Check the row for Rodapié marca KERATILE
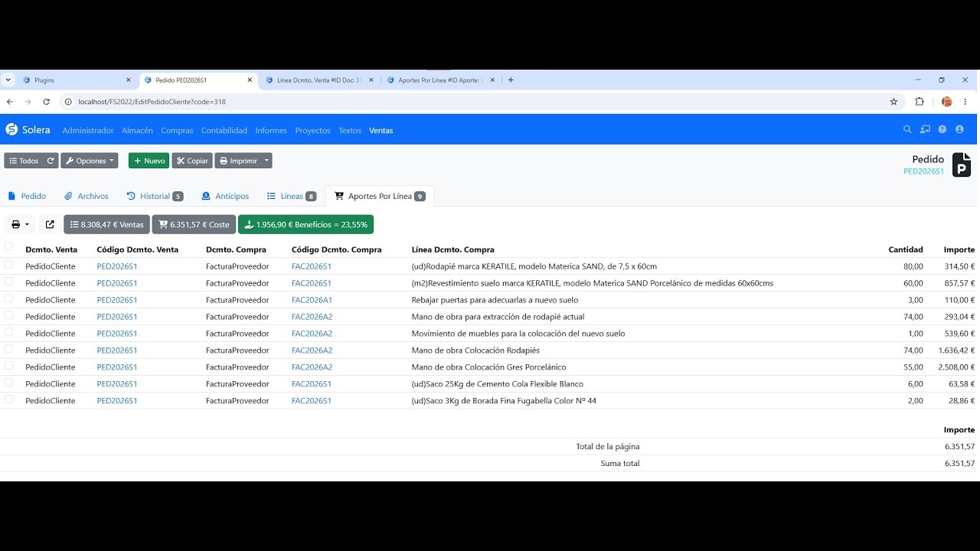The image size is (980, 551). click(9, 265)
